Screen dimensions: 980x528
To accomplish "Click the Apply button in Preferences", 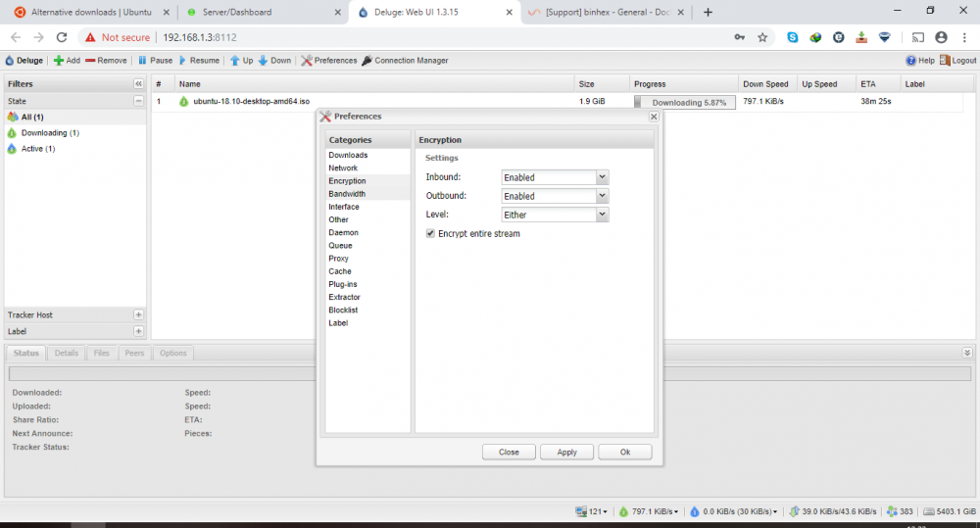I will pyautogui.click(x=566, y=452).
